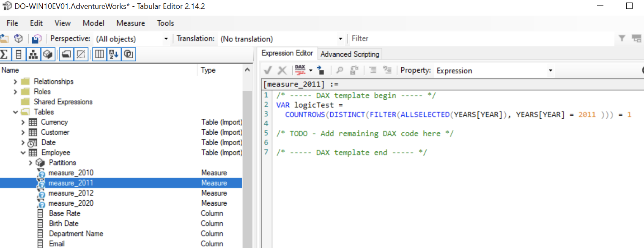
Task: Cancel expression edits with the X button
Action: click(282, 70)
